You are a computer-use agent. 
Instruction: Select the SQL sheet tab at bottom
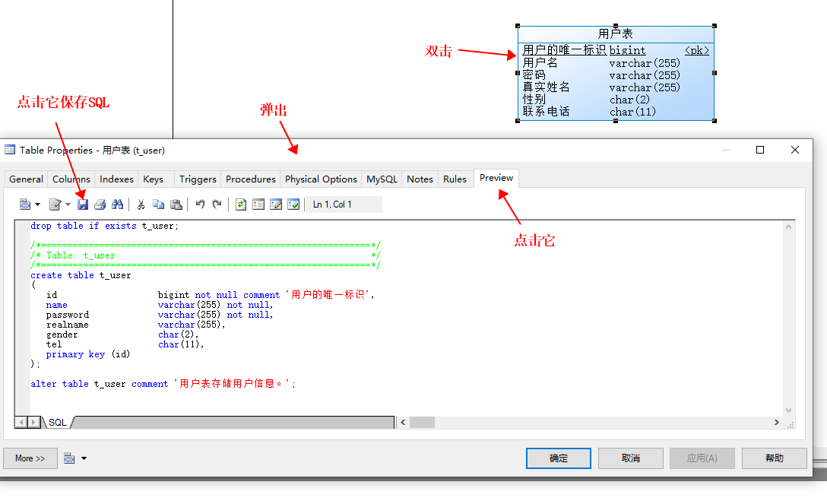(58, 422)
